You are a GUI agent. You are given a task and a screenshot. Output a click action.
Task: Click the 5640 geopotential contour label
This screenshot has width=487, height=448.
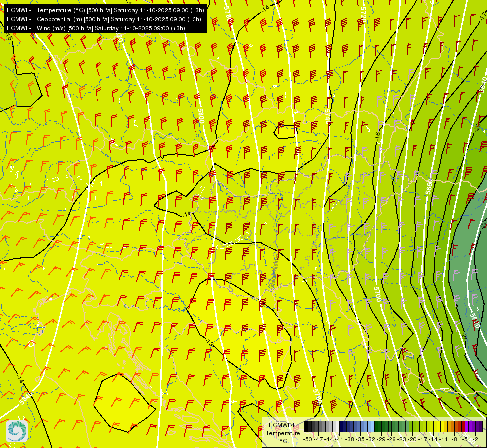tap(481, 85)
